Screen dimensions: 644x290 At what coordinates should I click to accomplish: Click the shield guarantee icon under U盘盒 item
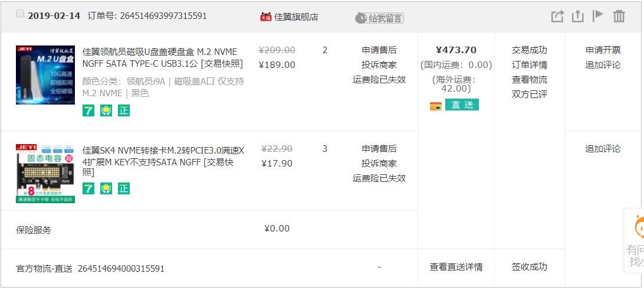click(106, 110)
